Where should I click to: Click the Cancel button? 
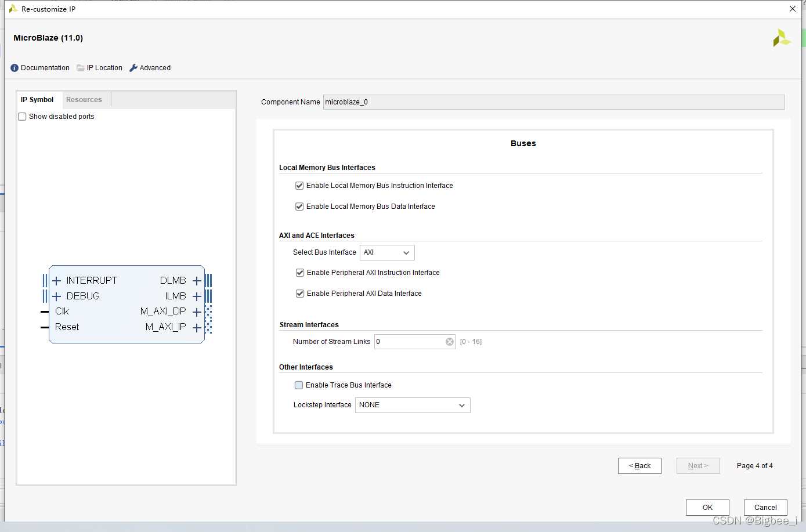tap(765, 508)
